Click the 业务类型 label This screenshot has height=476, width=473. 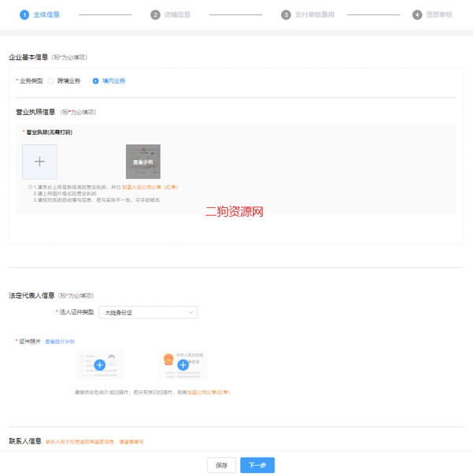click(32, 80)
